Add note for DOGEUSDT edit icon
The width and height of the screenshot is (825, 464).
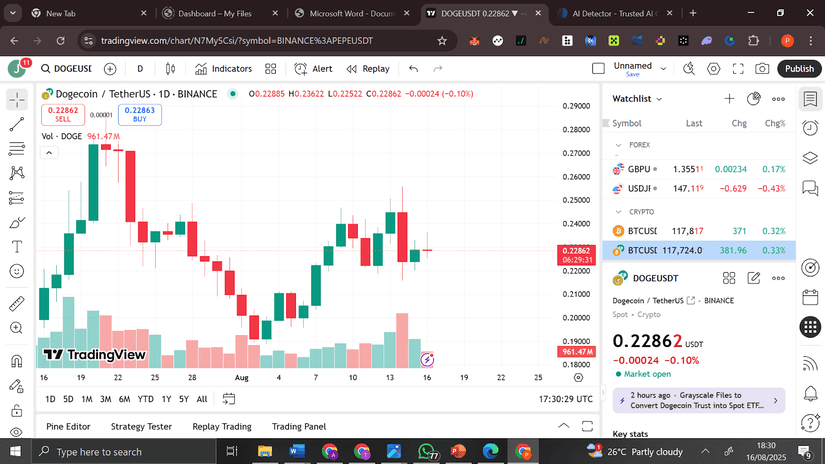point(753,278)
